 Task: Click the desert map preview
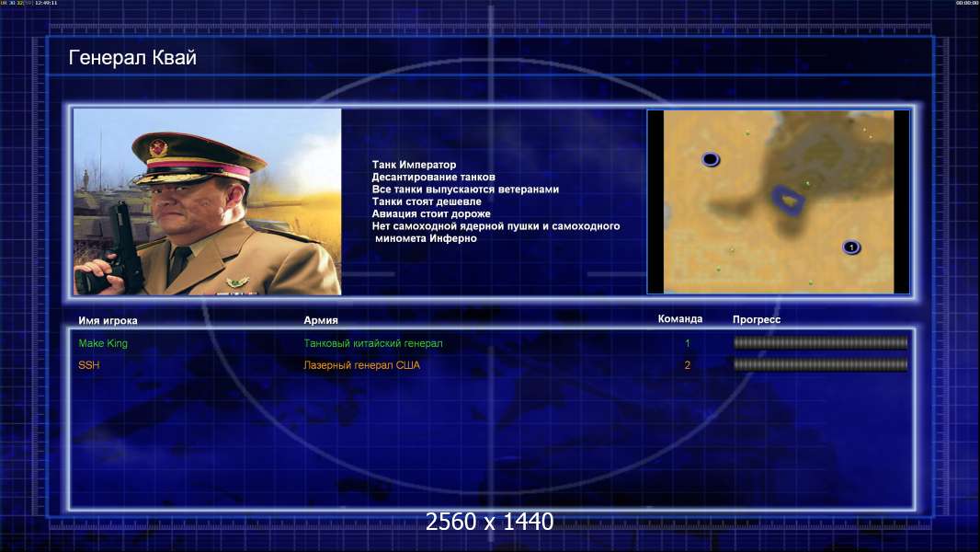tap(778, 201)
